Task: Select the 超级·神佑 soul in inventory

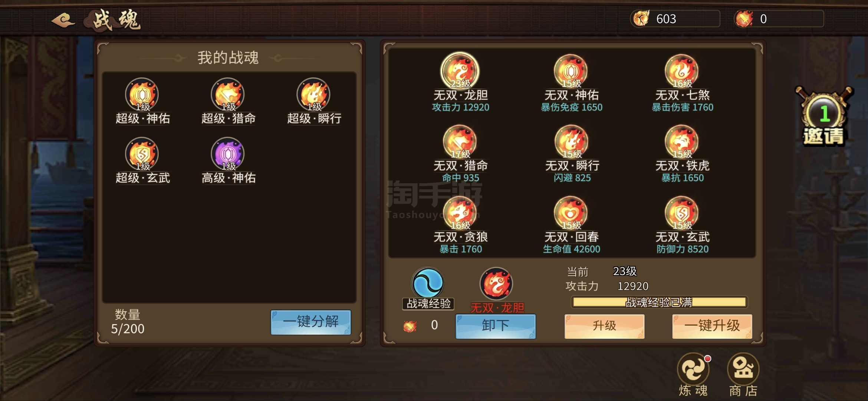Action: [142, 95]
